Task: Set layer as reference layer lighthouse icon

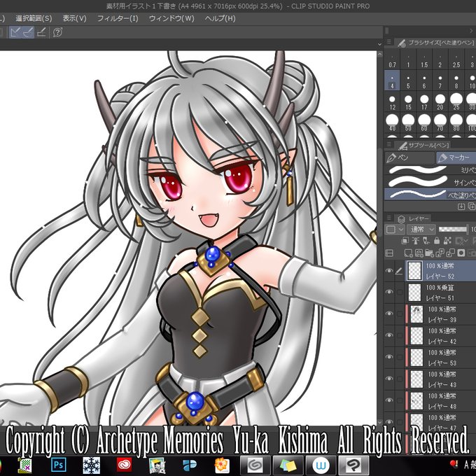Action: pos(416,241)
